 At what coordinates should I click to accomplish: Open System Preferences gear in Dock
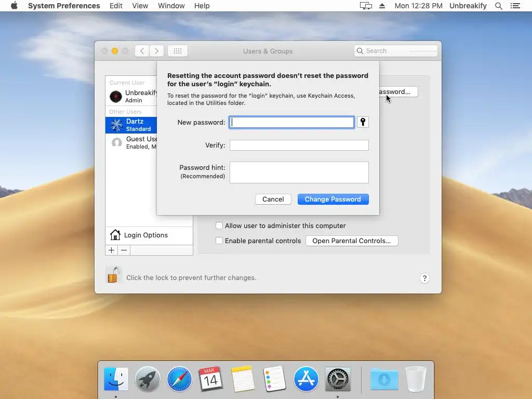pos(338,379)
